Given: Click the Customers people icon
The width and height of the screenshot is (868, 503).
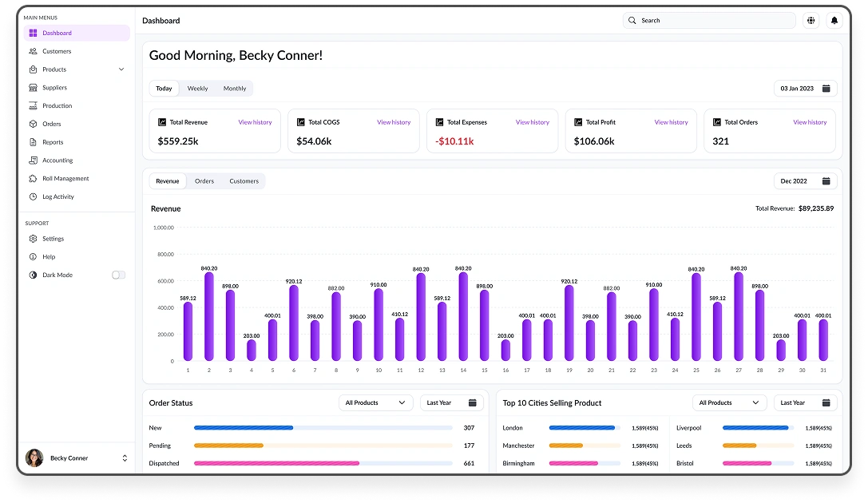Looking at the screenshot, I should pyautogui.click(x=34, y=51).
